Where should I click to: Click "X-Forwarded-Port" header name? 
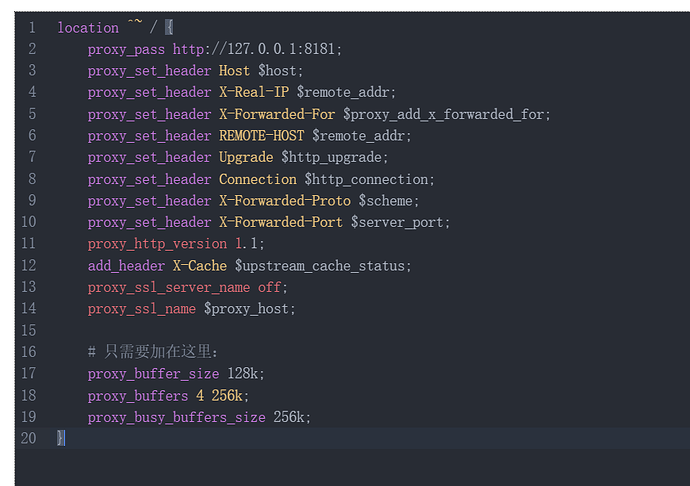click(281, 222)
